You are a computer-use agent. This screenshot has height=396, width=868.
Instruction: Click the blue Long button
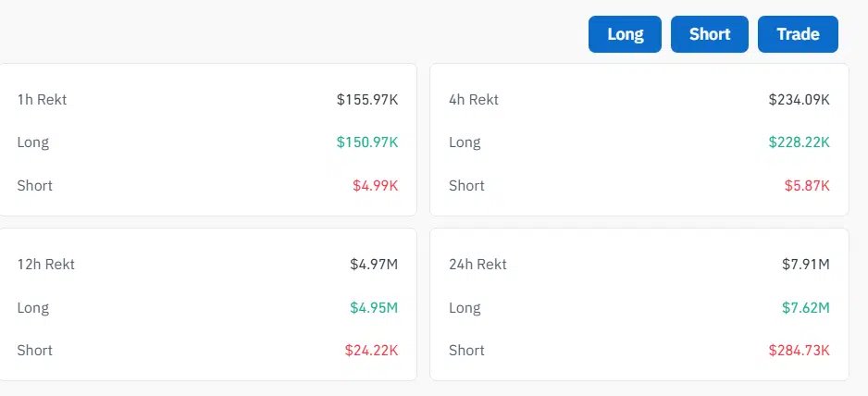click(x=625, y=34)
